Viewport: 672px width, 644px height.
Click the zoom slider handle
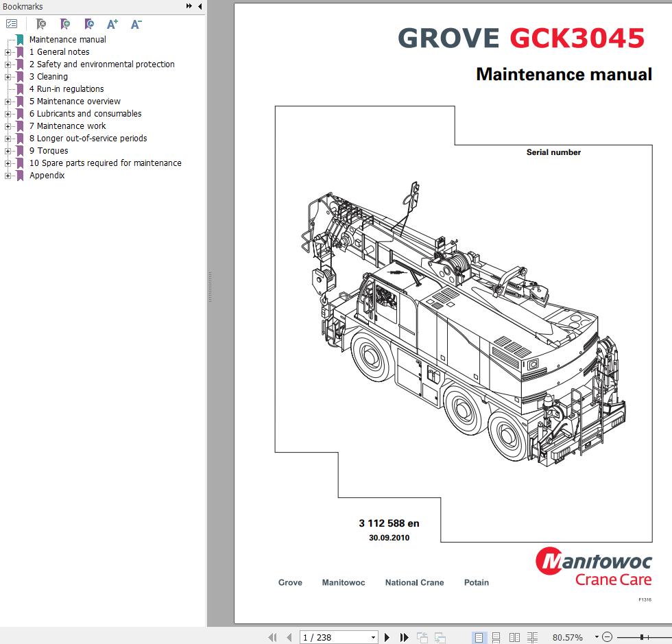pos(642,637)
